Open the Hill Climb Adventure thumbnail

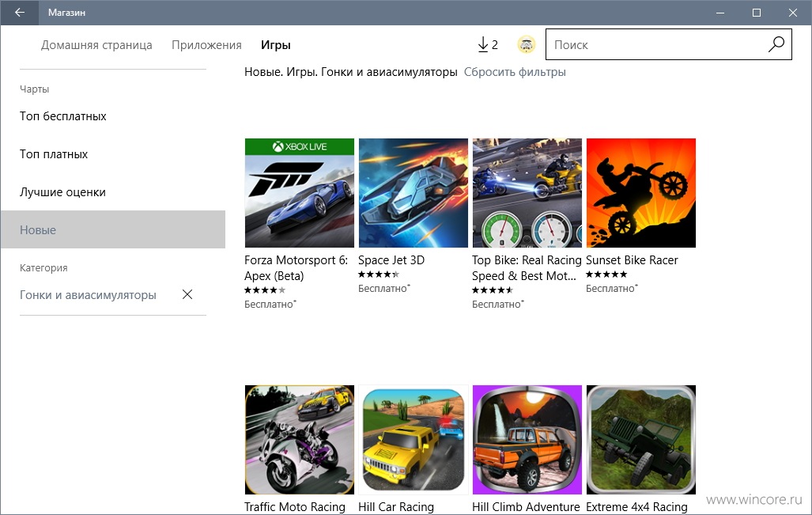click(527, 440)
